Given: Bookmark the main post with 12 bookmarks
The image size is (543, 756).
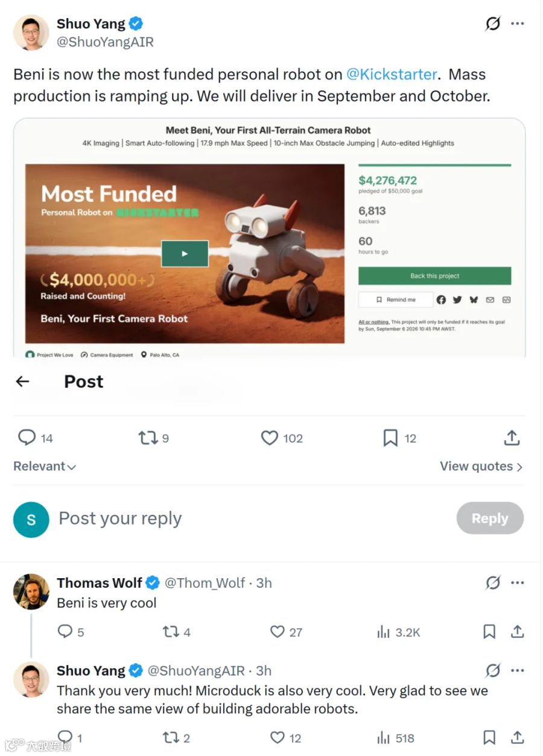Looking at the screenshot, I should click(x=391, y=438).
